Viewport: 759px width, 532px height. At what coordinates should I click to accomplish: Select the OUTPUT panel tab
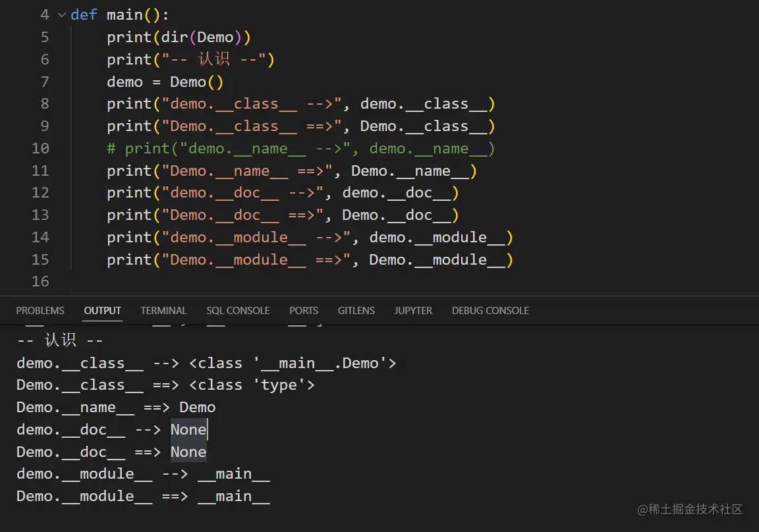(x=103, y=311)
